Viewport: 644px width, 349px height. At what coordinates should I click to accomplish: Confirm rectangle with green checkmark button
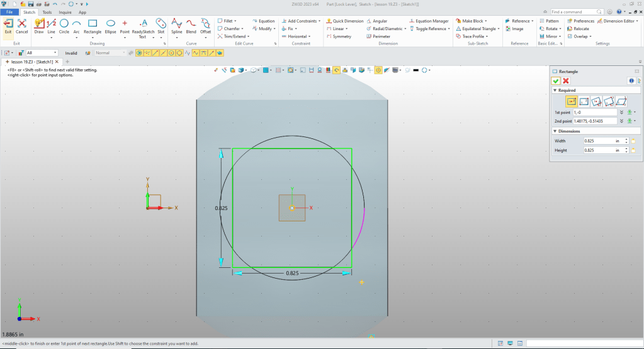coord(556,81)
